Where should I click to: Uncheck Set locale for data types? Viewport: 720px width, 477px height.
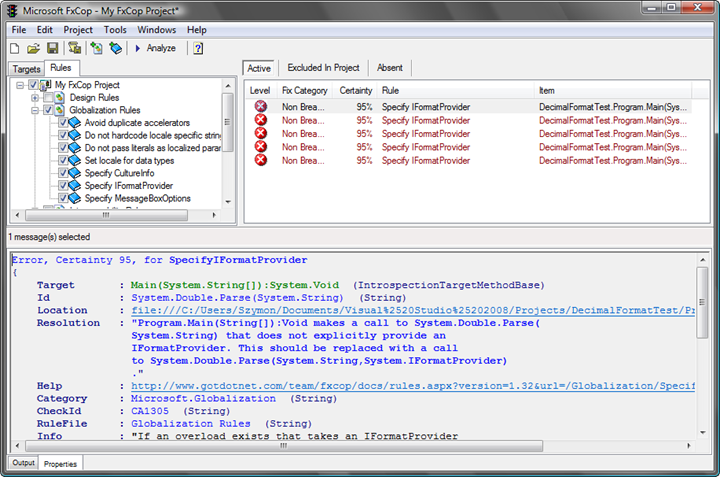63,161
